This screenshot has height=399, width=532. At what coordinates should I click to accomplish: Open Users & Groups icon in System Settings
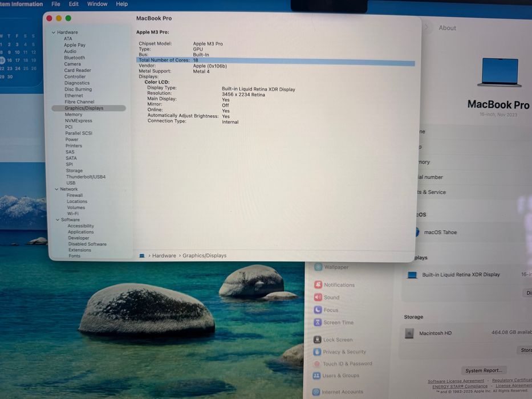[316, 376]
